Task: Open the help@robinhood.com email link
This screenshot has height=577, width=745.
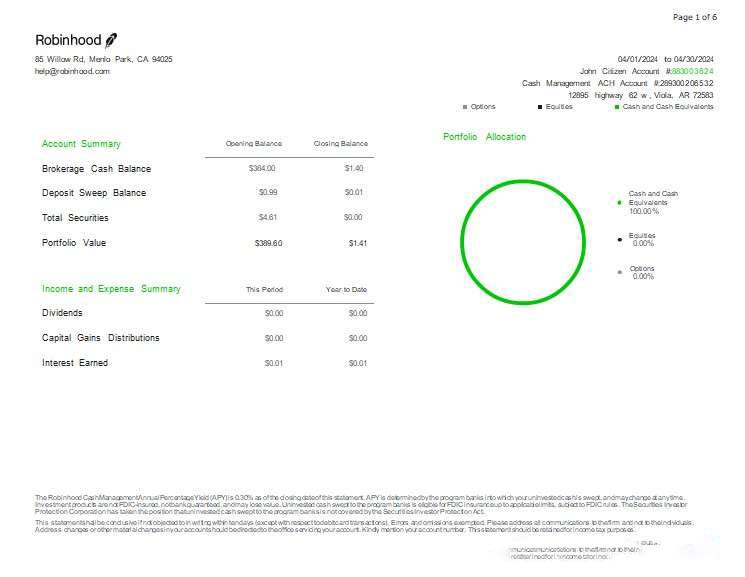Action: (72, 71)
